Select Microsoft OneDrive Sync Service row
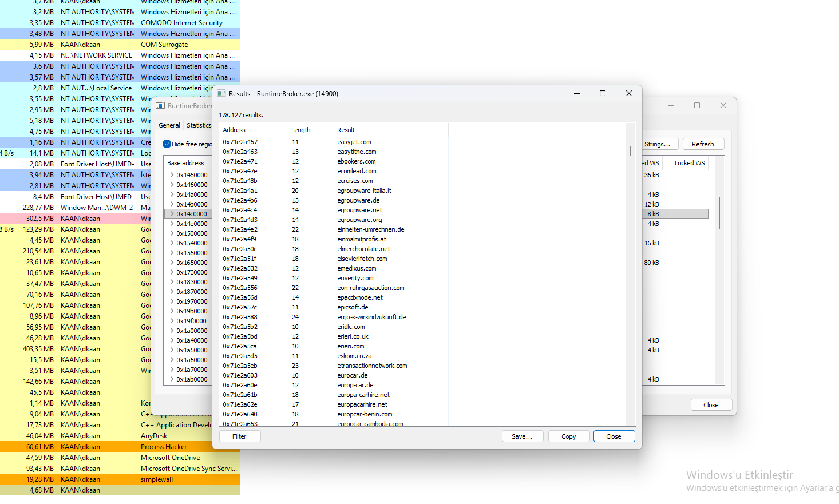The image size is (839, 504). (x=120, y=469)
